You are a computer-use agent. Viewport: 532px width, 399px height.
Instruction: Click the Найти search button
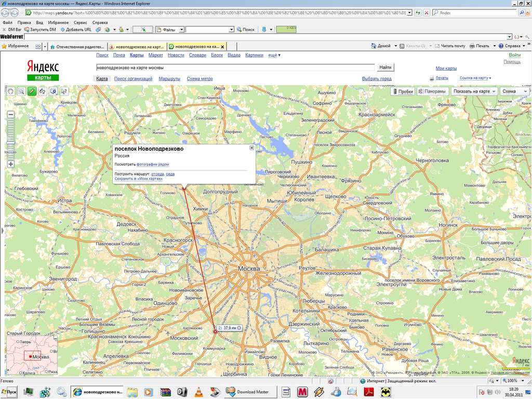[x=385, y=68]
